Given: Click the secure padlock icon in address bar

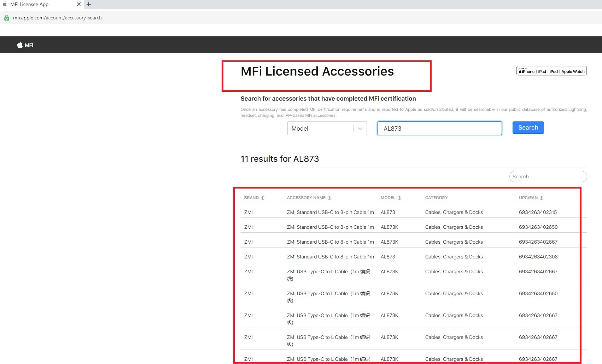Looking at the screenshot, I should click(x=7, y=18).
